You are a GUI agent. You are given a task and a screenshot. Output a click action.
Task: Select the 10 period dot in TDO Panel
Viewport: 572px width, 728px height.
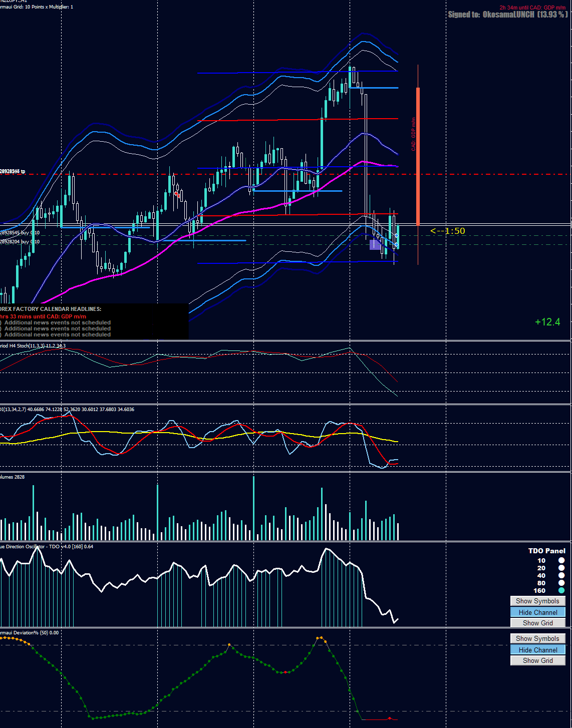pyautogui.click(x=561, y=560)
